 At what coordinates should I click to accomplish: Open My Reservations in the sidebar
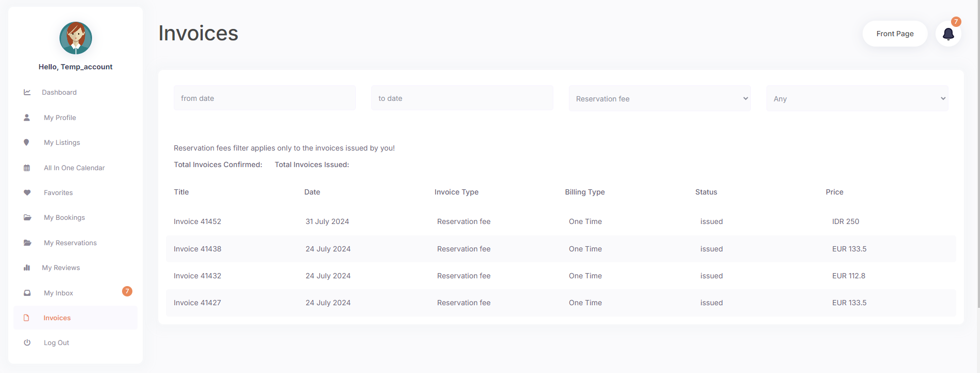[x=70, y=243]
